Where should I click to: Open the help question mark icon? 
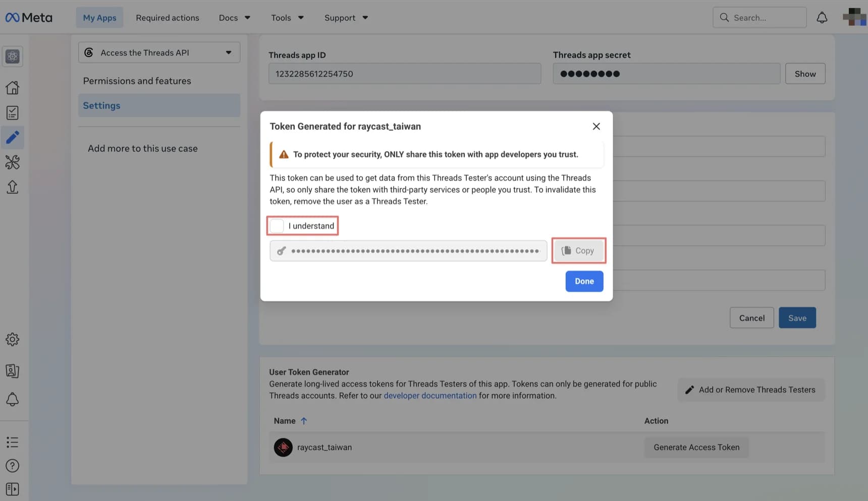(x=12, y=466)
